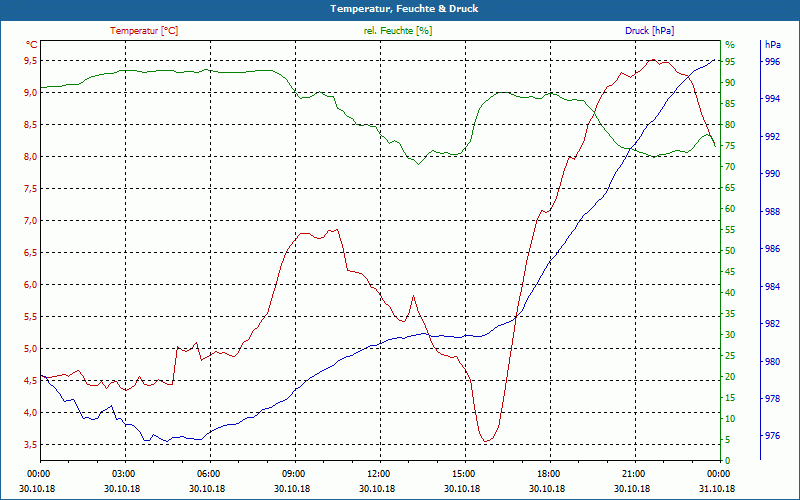The width and height of the screenshot is (800, 500).
Task: Click the green '40' humidity axis value
Action: pyautogui.click(x=730, y=293)
